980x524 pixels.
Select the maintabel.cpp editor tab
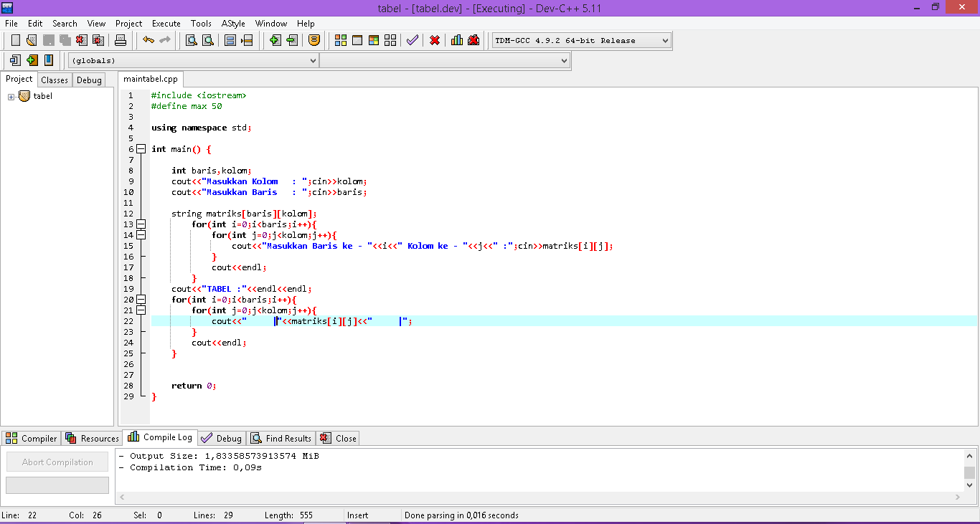pos(151,79)
